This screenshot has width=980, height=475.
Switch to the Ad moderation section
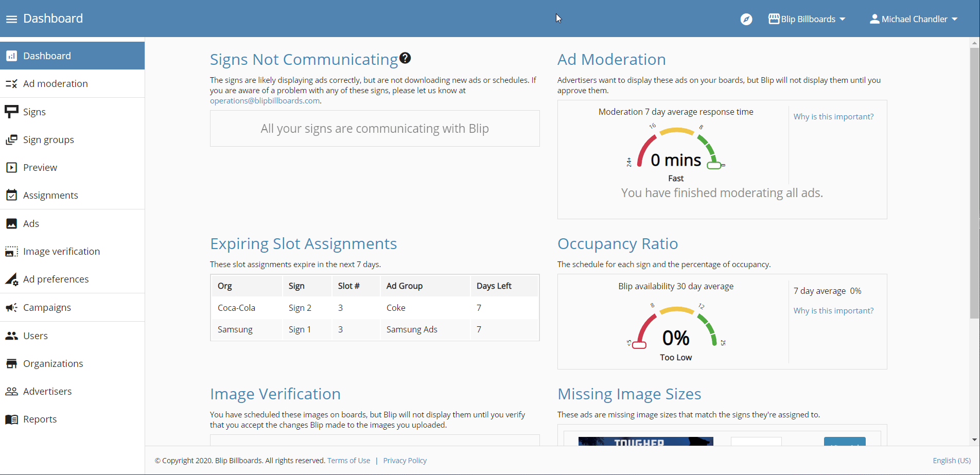55,83
